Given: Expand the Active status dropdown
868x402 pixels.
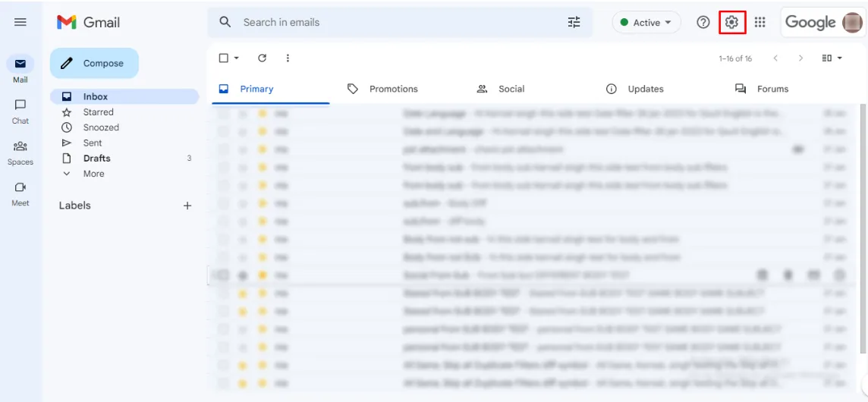Looking at the screenshot, I should click(x=646, y=23).
